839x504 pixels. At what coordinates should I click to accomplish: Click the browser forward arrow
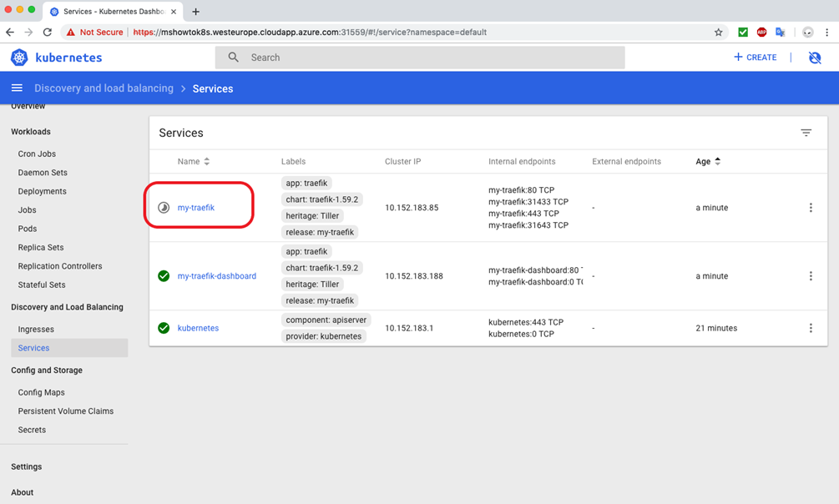click(28, 32)
